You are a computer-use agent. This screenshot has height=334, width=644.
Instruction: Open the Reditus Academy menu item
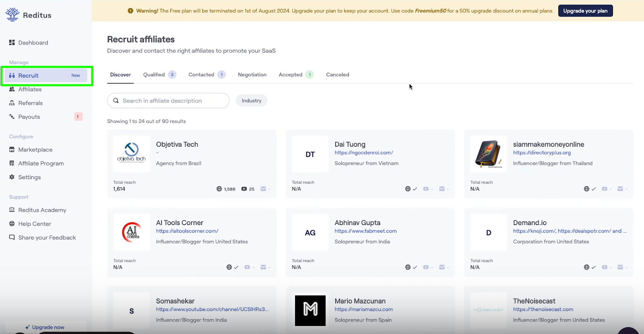[x=46, y=210]
